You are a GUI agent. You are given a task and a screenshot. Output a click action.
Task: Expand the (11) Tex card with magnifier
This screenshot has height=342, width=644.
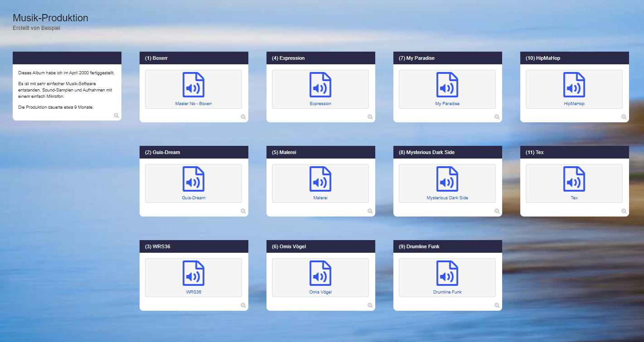tap(624, 211)
